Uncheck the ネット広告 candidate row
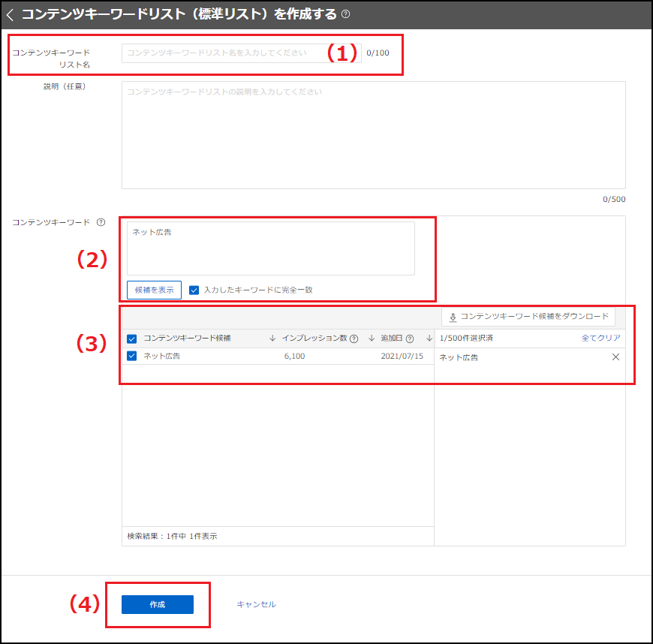Image resolution: width=653 pixels, height=644 pixels. pyautogui.click(x=132, y=357)
